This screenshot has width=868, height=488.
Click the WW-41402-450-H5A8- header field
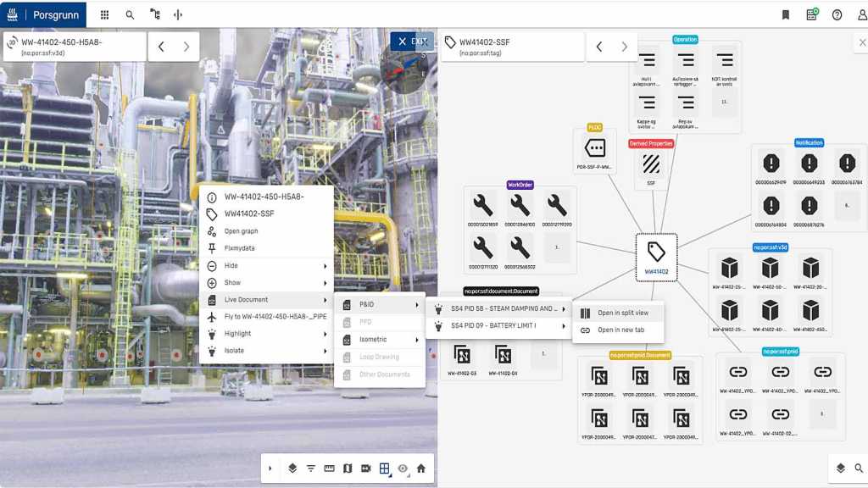75,47
